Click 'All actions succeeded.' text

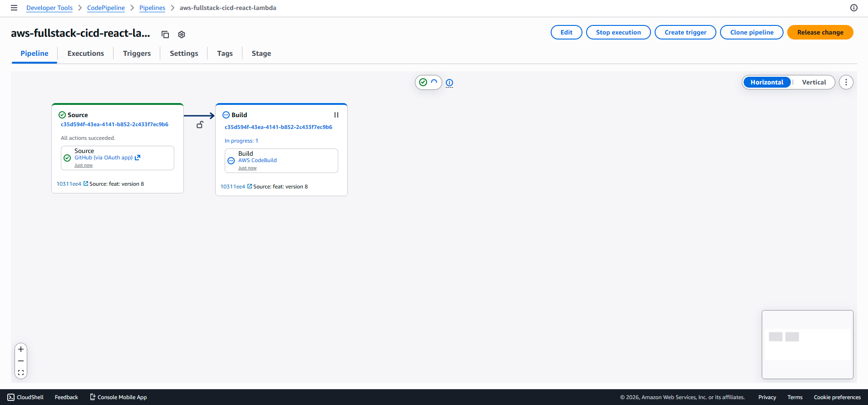click(x=88, y=138)
